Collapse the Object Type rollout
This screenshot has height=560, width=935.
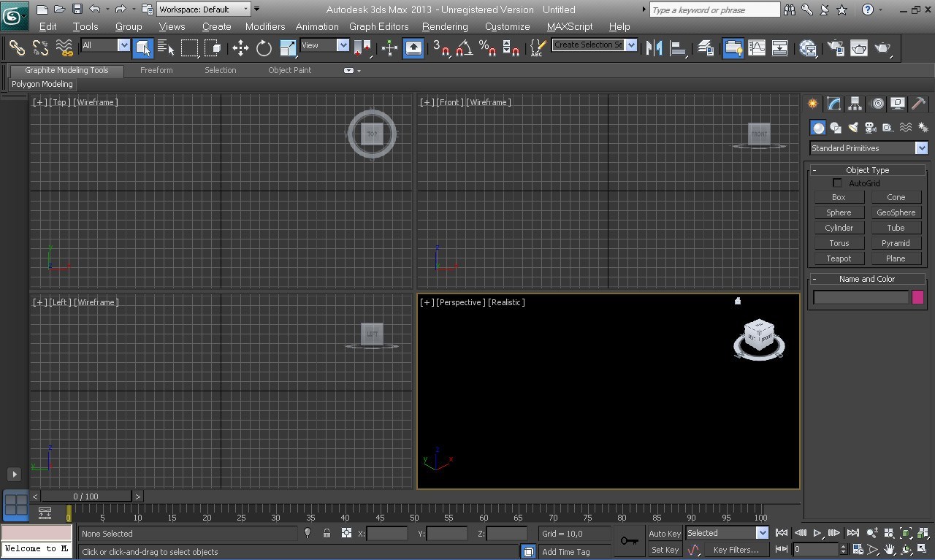(x=815, y=169)
